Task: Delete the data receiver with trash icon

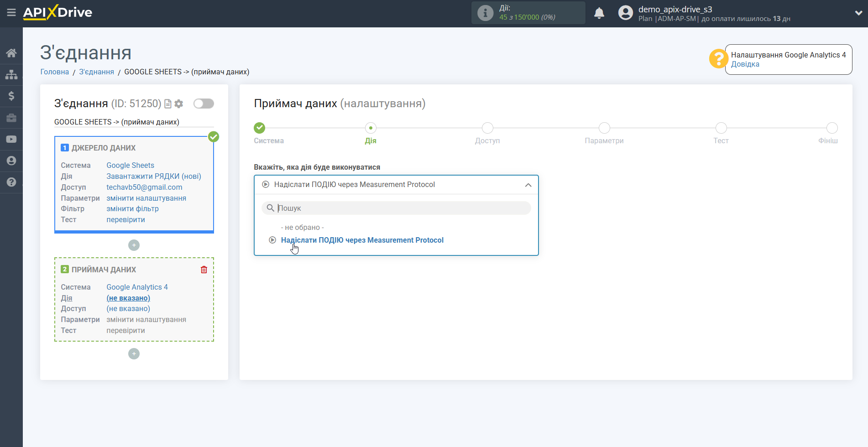Action: point(204,270)
